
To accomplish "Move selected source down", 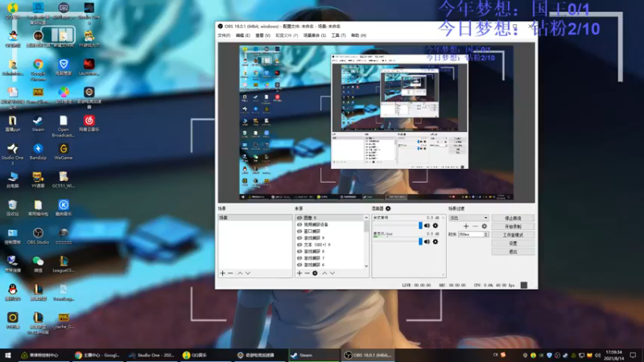I will (x=332, y=274).
